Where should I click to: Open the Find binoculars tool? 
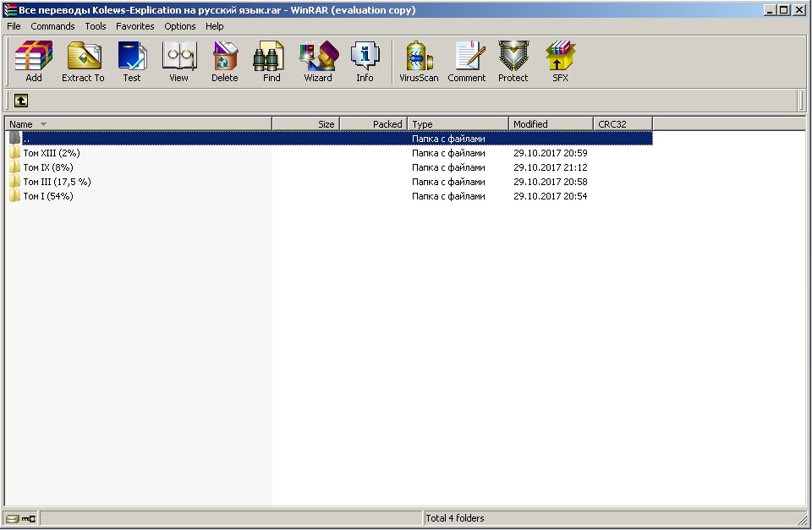tap(272, 61)
